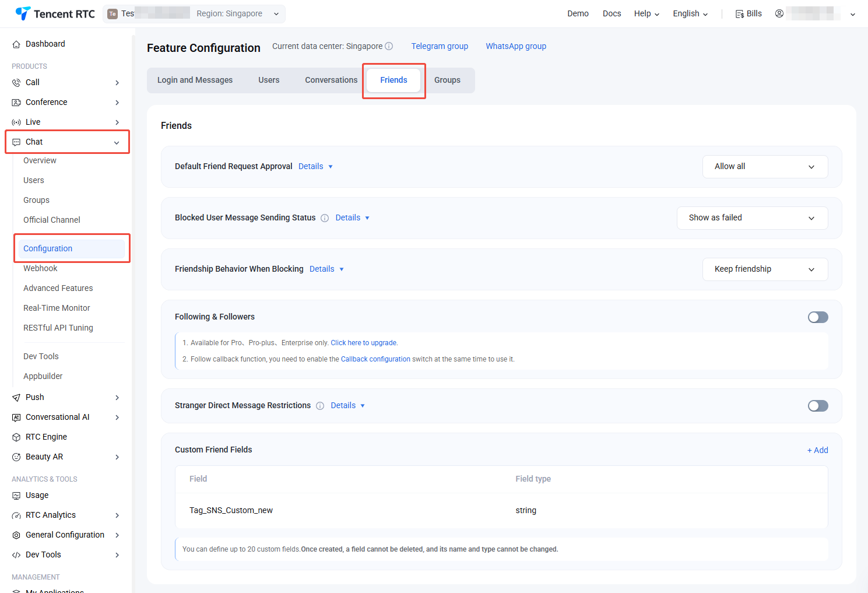Click the 'string' field type cell

click(x=526, y=511)
